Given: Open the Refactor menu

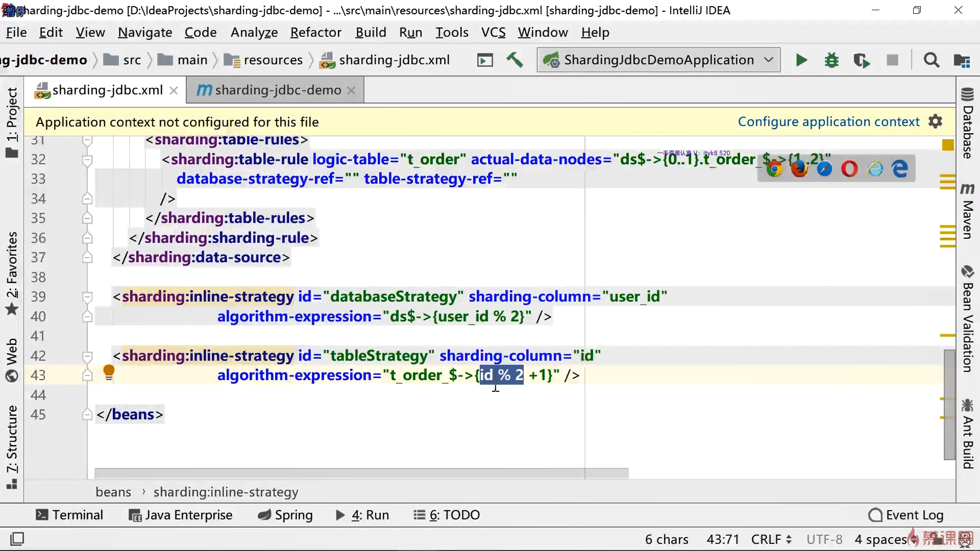Looking at the screenshot, I should pyautogui.click(x=315, y=32).
